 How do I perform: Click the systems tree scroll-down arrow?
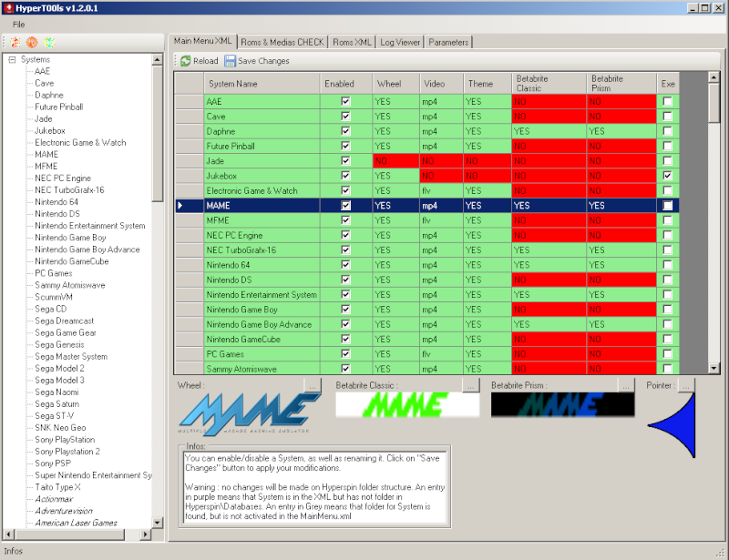157,523
